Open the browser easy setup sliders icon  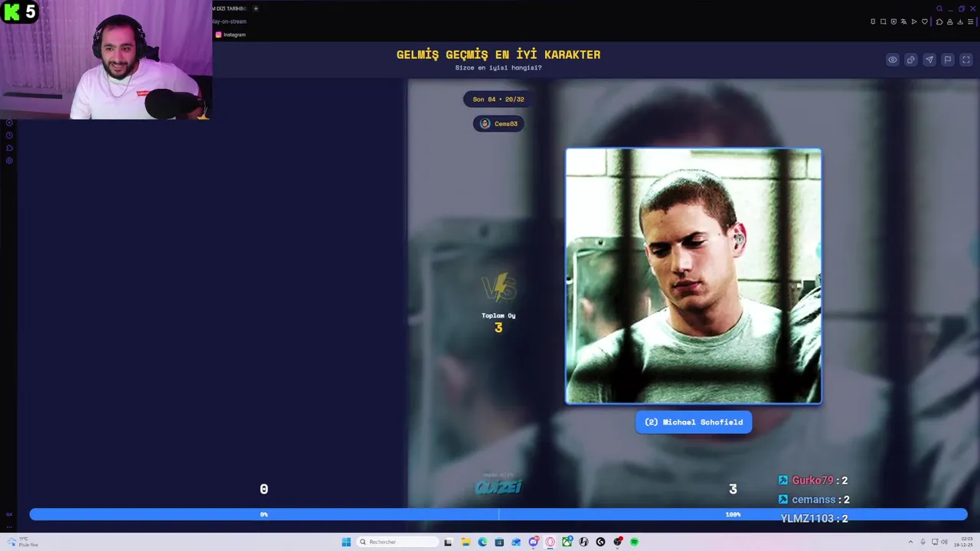coord(971,21)
